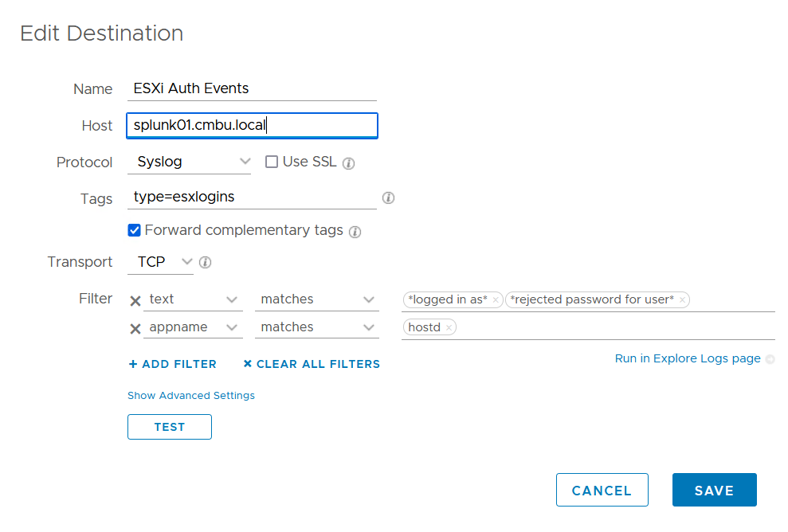Open the Transport dropdown showing TCP

[161, 261]
